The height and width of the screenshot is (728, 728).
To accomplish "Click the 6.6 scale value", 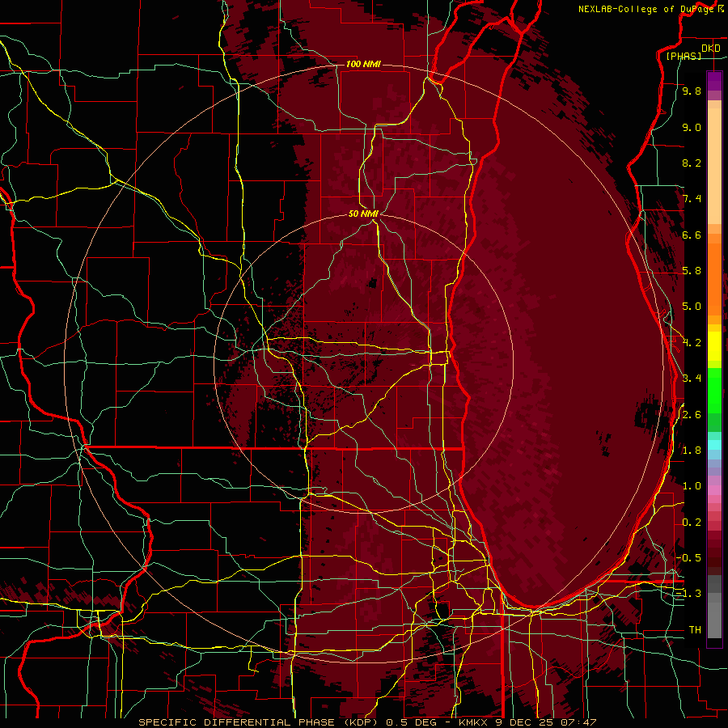I will coord(692,235).
